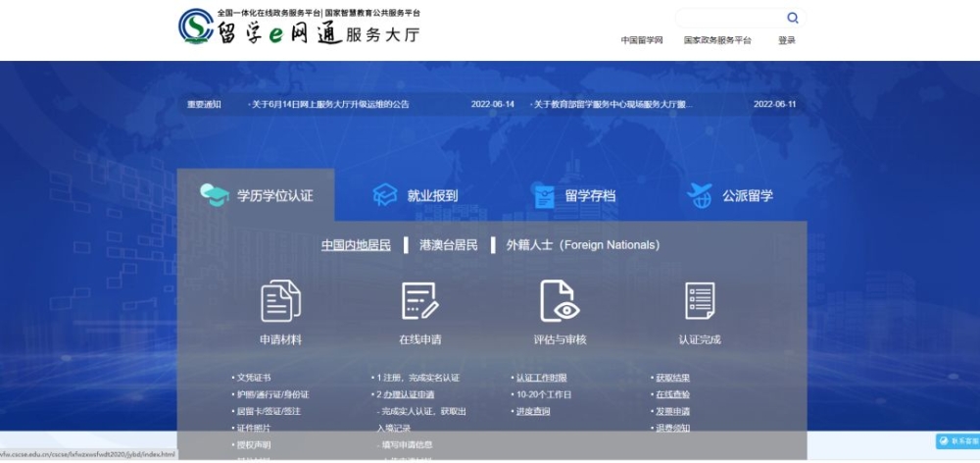Click the 在线申请 form-and-pen icon
The width and height of the screenshot is (980, 463).
tap(420, 301)
